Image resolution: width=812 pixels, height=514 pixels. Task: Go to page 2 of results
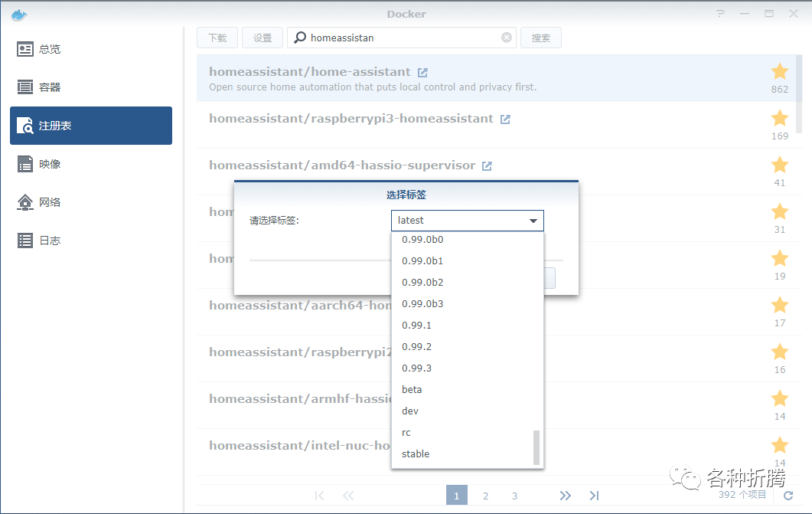coord(485,496)
